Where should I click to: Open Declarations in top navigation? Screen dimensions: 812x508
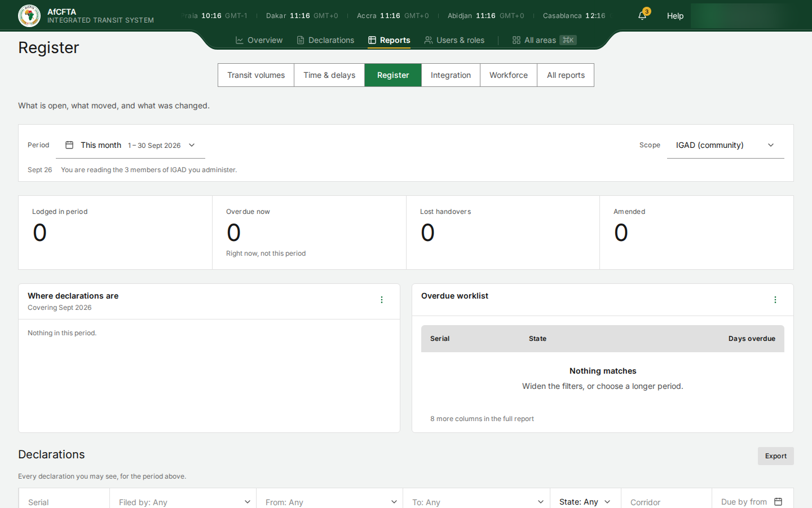[x=325, y=40]
